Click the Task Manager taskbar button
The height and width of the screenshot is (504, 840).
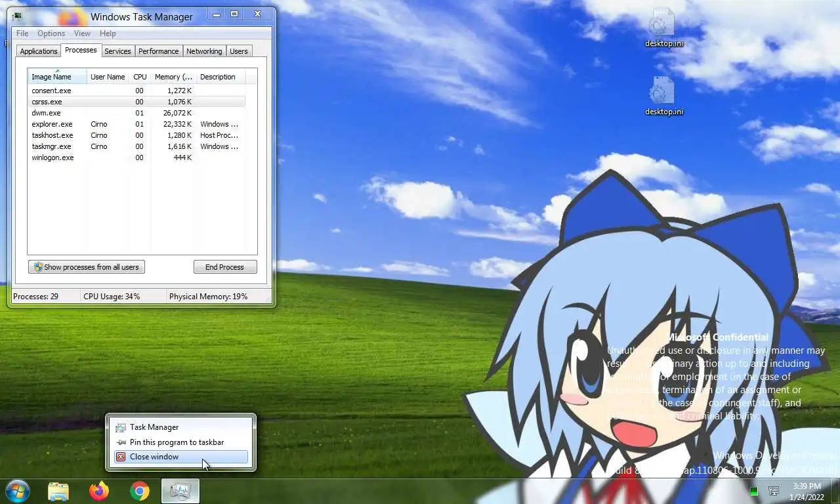click(x=180, y=491)
